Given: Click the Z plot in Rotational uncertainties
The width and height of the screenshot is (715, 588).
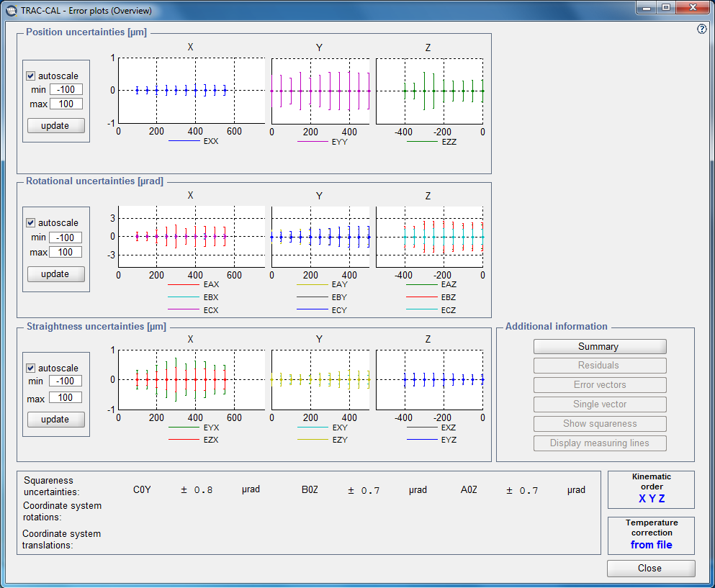Looking at the screenshot, I should point(430,237).
